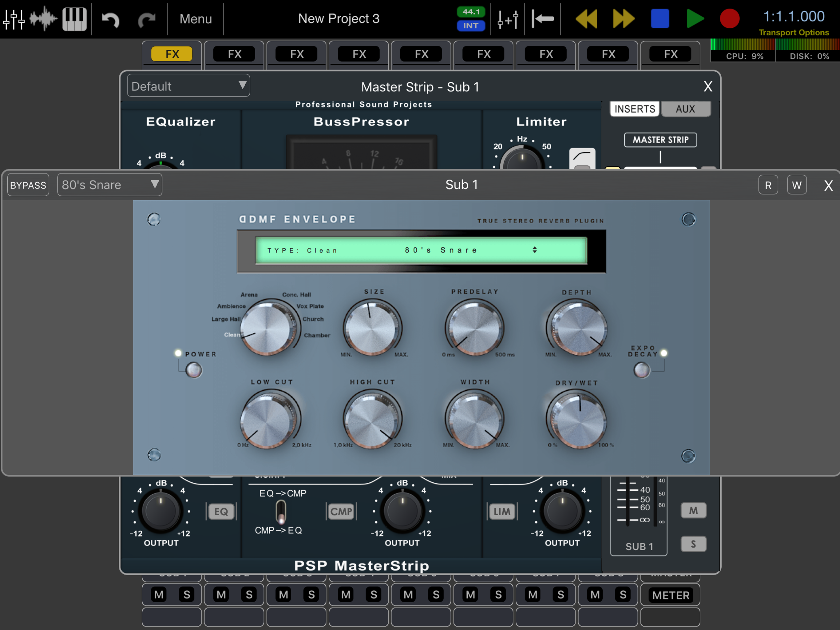The height and width of the screenshot is (630, 840).
Task: Solo the first sub channel strip
Action: 186,595
